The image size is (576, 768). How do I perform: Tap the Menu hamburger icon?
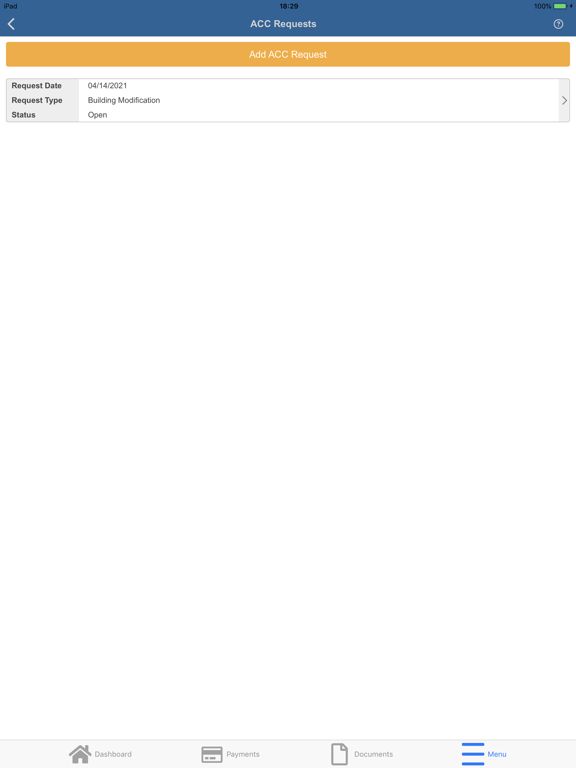(x=473, y=754)
